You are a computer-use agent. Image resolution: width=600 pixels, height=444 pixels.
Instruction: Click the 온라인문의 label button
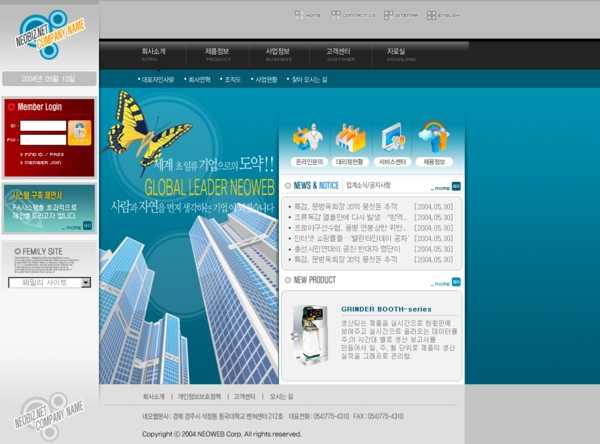309,162
